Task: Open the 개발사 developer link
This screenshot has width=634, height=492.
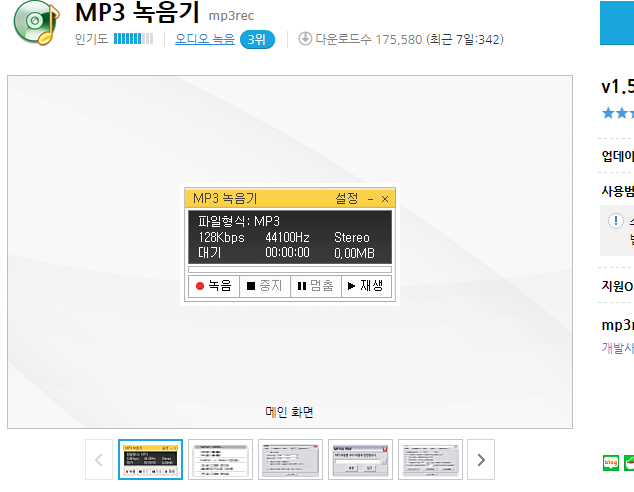Action: (x=618, y=348)
